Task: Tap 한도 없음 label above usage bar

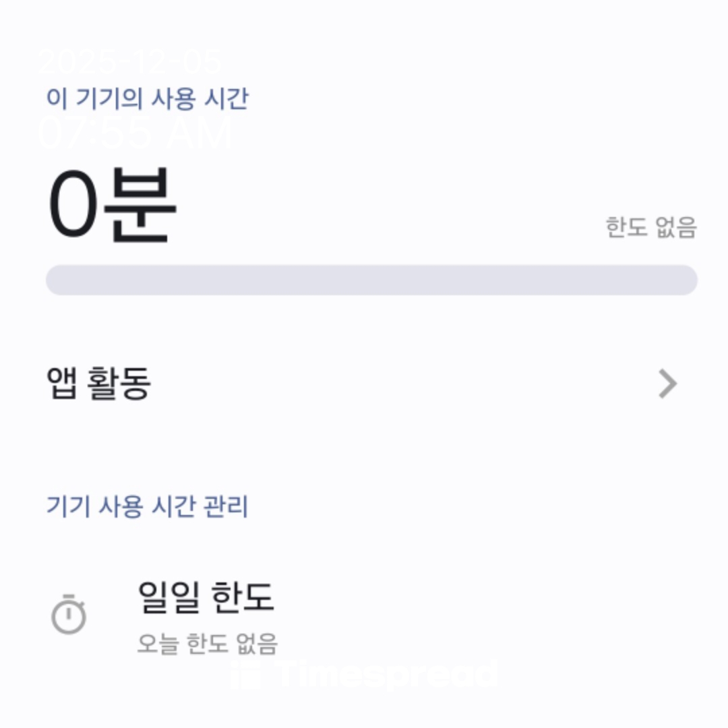Action: coord(650,228)
